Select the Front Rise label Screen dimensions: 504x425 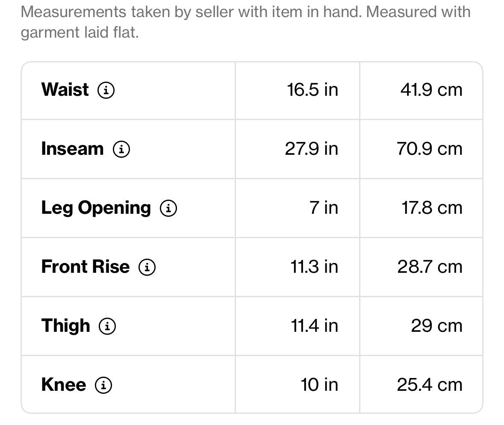(x=85, y=266)
